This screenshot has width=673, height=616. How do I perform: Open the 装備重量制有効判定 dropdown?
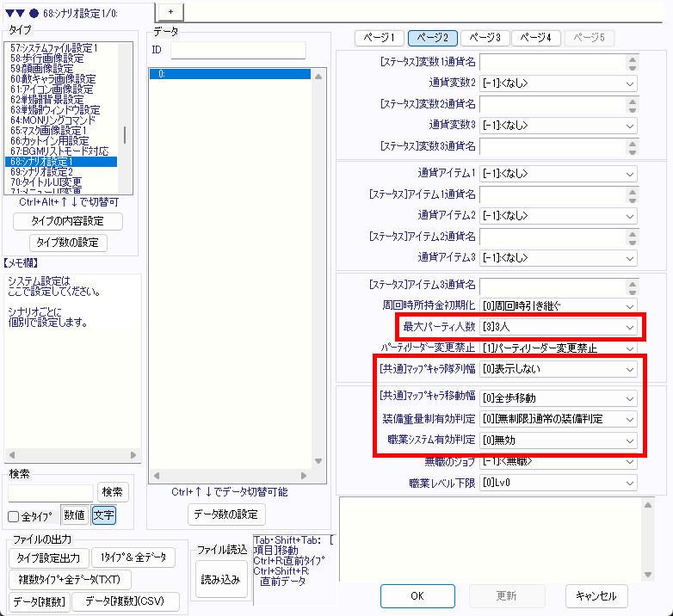(559, 419)
